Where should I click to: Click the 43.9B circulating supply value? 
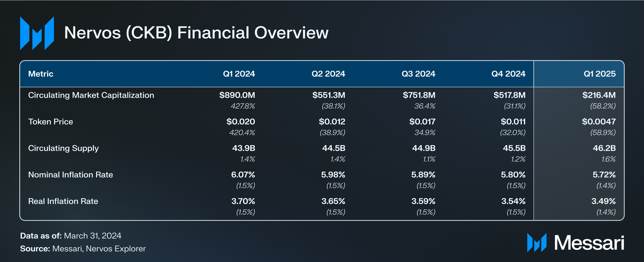(244, 148)
